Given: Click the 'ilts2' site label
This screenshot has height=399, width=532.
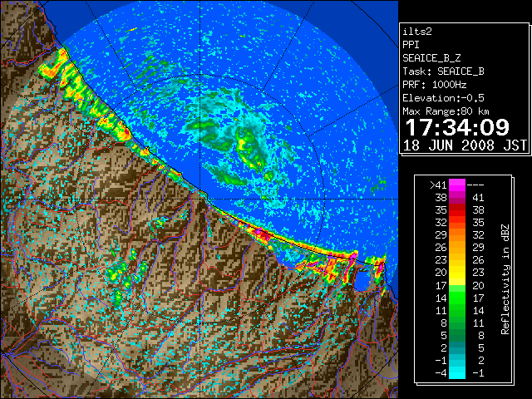Looking at the screenshot, I should click(417, 32).
